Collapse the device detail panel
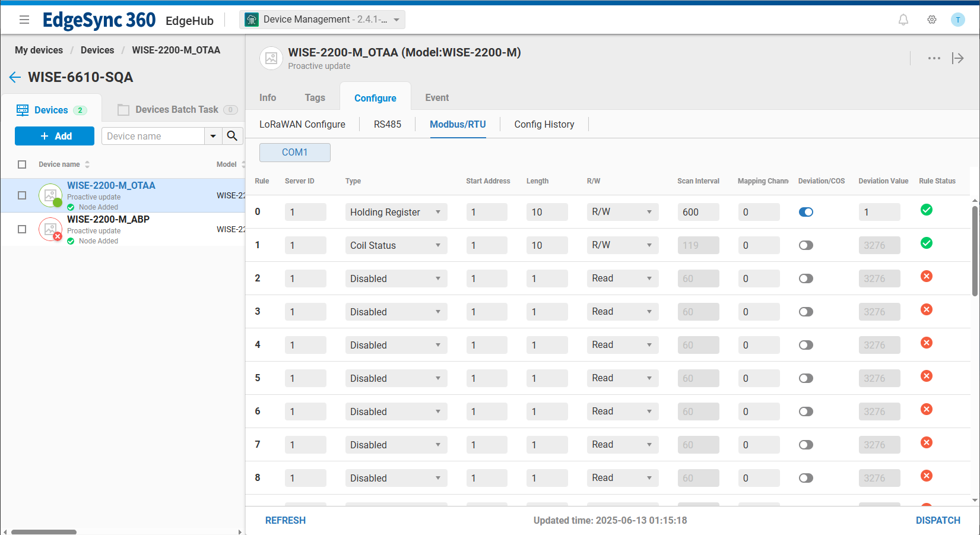Screen dimensions: 980x535 tap(958, 58)
